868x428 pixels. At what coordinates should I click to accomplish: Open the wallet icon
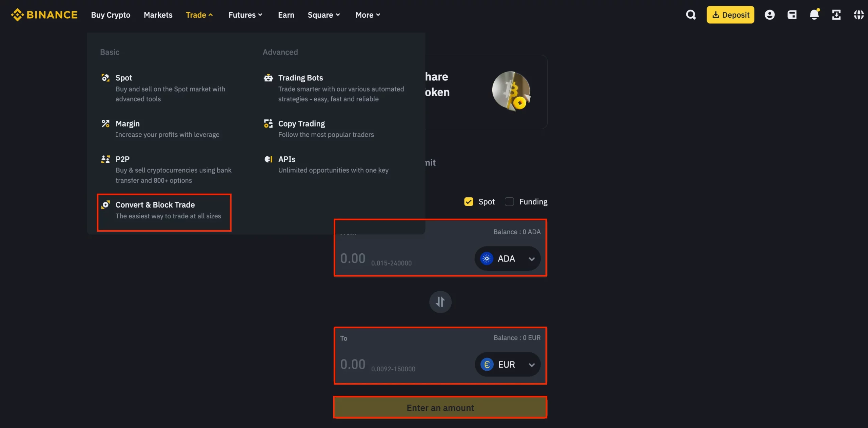point(792,15)
